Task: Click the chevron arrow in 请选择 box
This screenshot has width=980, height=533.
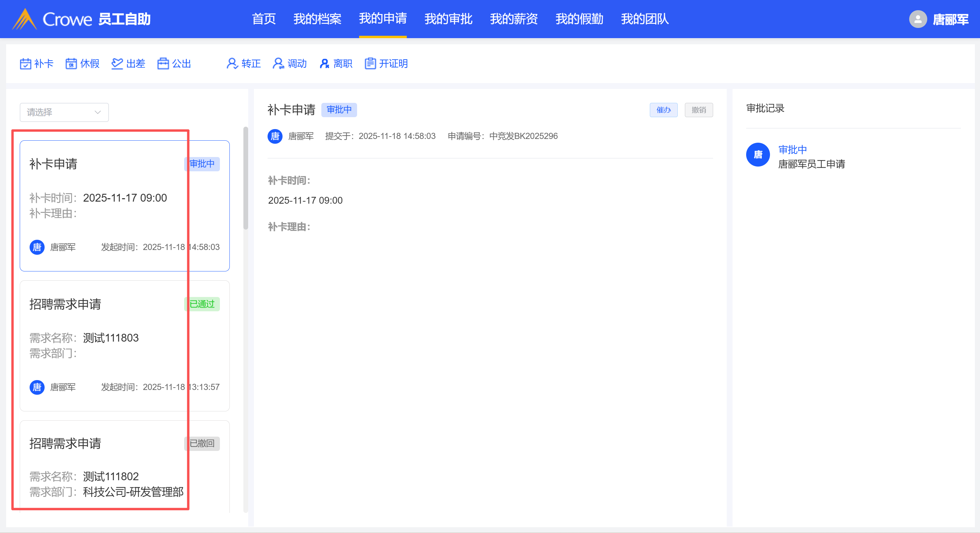Action: coord(98,112)
